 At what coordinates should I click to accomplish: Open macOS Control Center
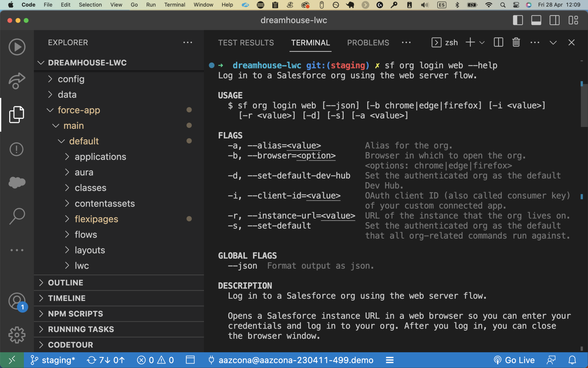pos(516,5)
